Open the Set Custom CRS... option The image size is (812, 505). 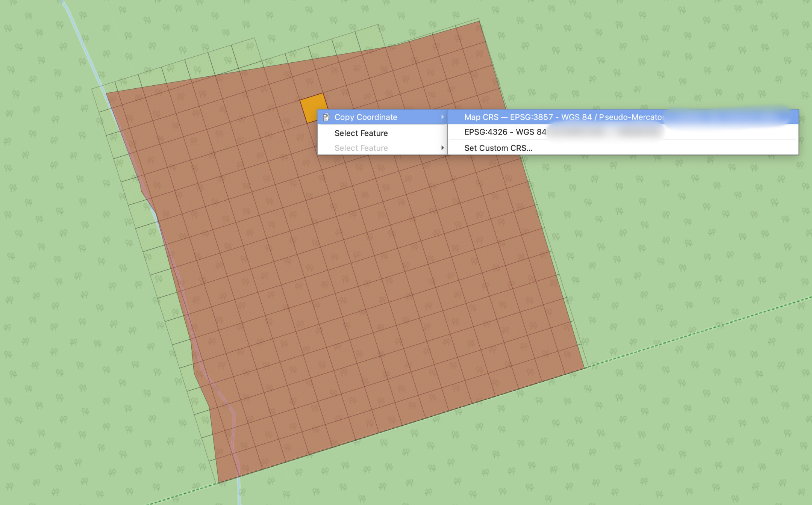498,148
